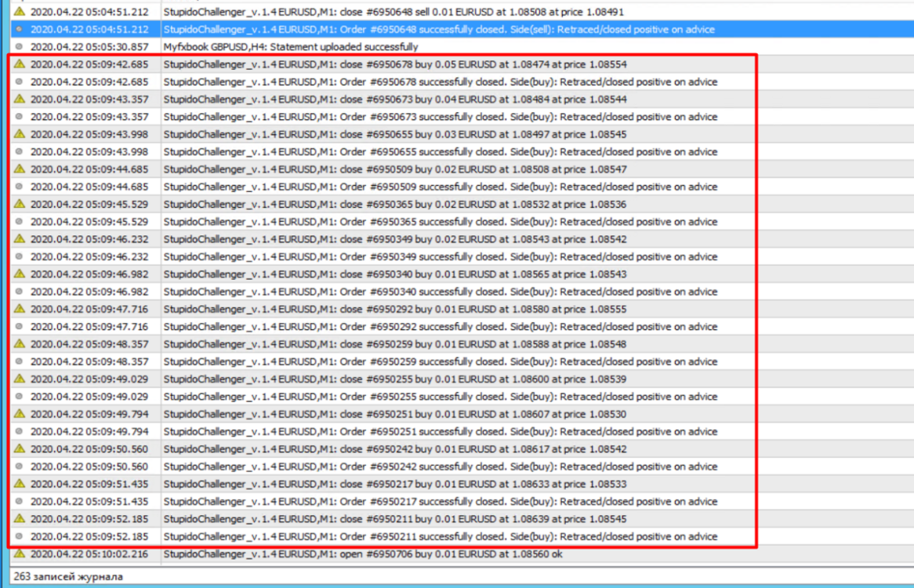Select 'Myfxbook GBPUSD,H4: Statement uploaded successfully' message
Image resolution: width=914 pixels, height=588 pixels.
click(291, 46)
